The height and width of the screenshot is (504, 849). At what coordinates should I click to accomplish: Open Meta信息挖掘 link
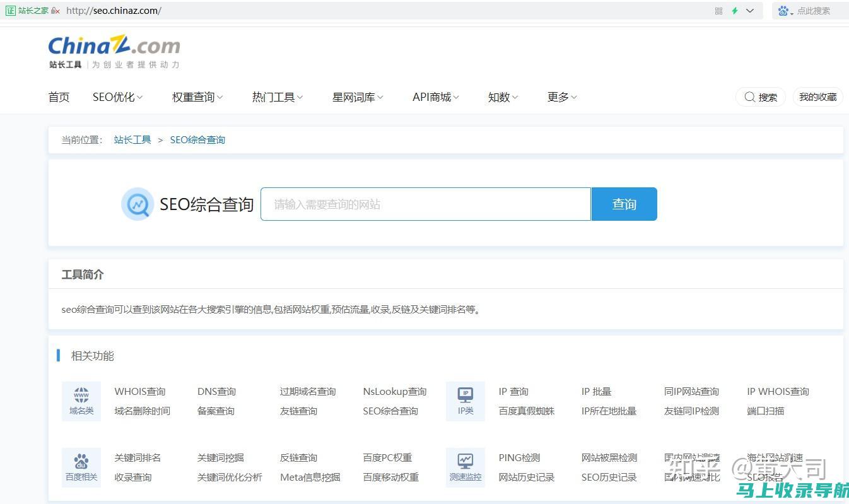click(310, 478)
